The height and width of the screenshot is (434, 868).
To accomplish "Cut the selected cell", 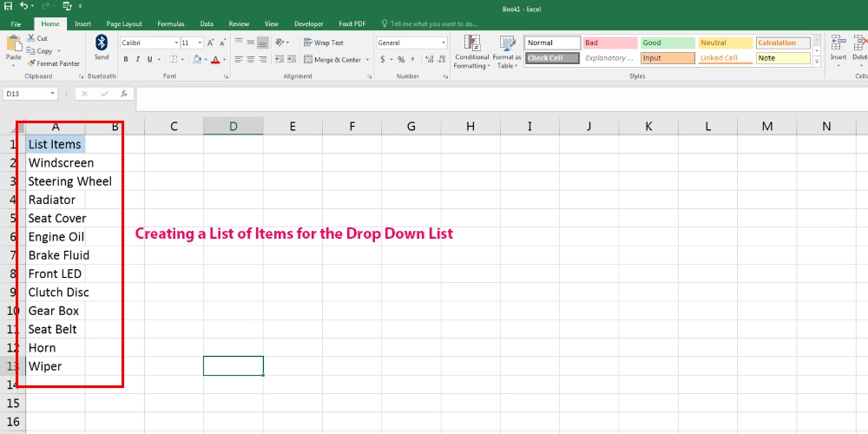I will [37, 38].
